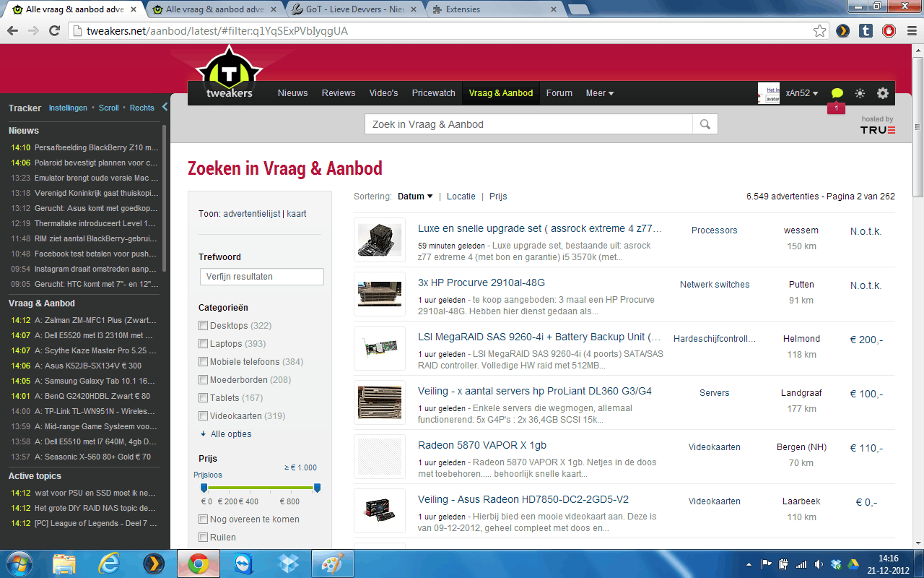Click the right price slider handle
The image size is (924, 578).
[317, 488]
